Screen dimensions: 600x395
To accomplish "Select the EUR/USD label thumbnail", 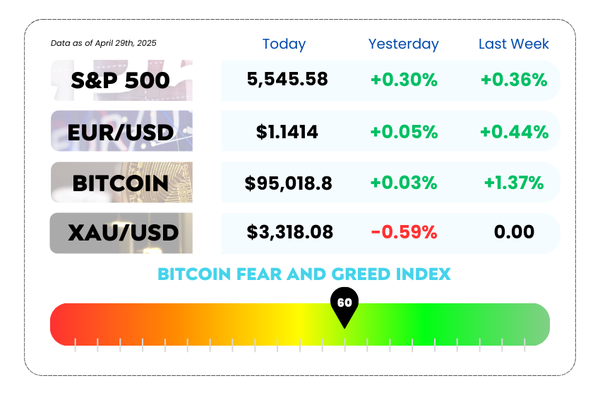I will click(x=122, y=131).
